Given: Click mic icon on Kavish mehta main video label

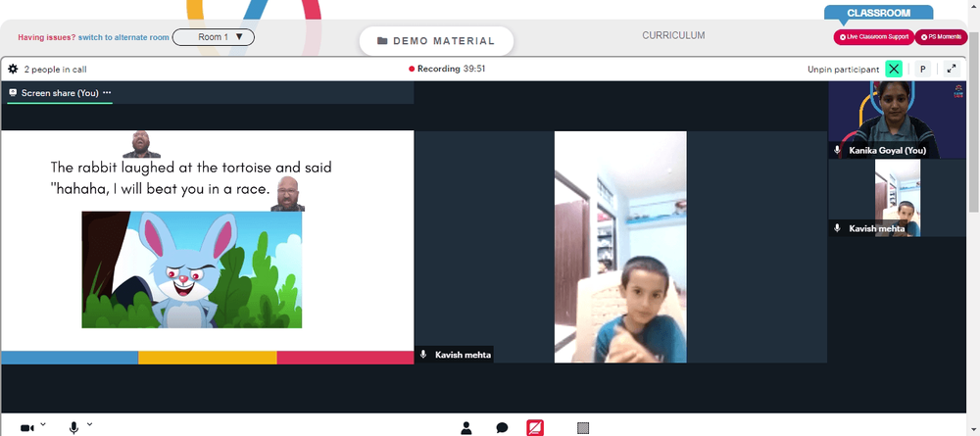Looking at the screenshot, I should click(x=423, y=355).
